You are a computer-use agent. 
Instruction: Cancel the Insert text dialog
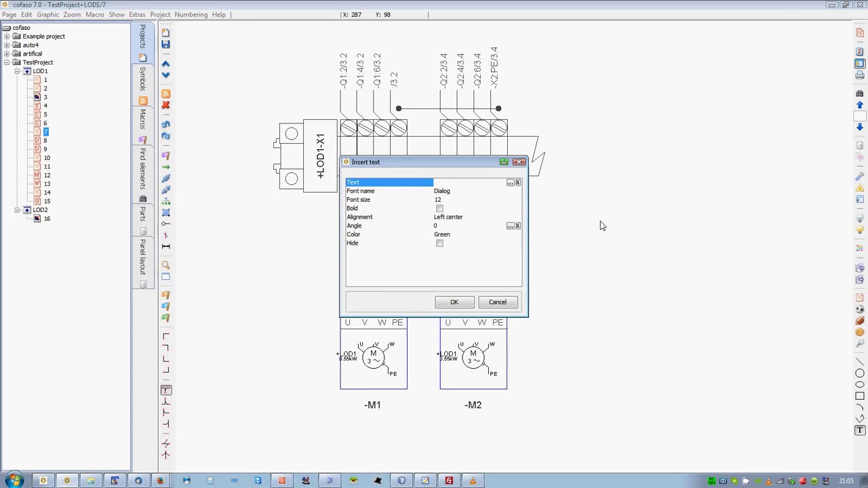click(x=498, y=302)
